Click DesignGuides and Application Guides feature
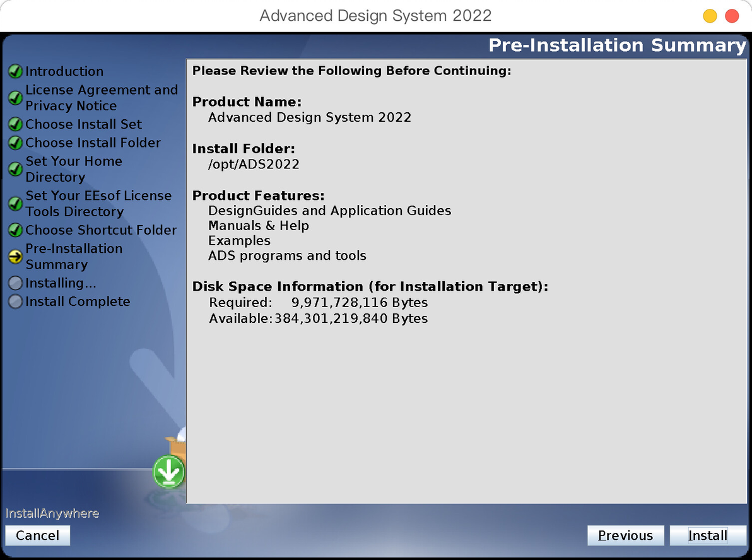This screenshot has width=752, height=560. click(329, 211)
